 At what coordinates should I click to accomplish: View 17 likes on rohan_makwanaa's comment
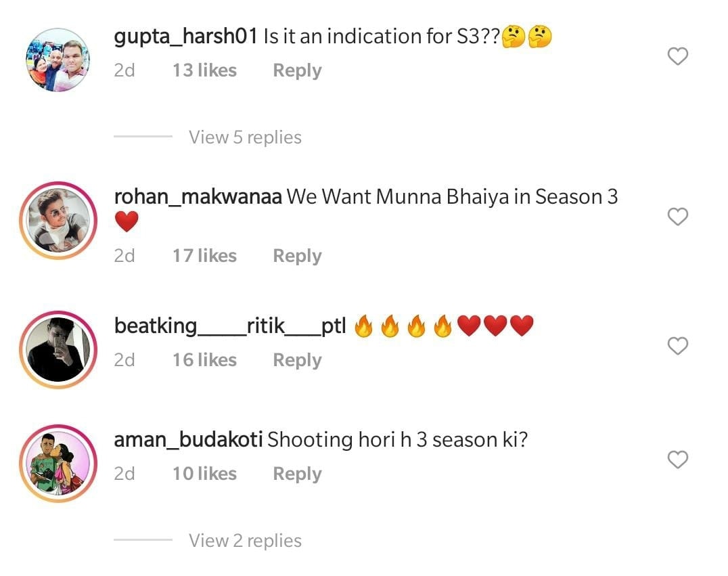click(205, 255)
